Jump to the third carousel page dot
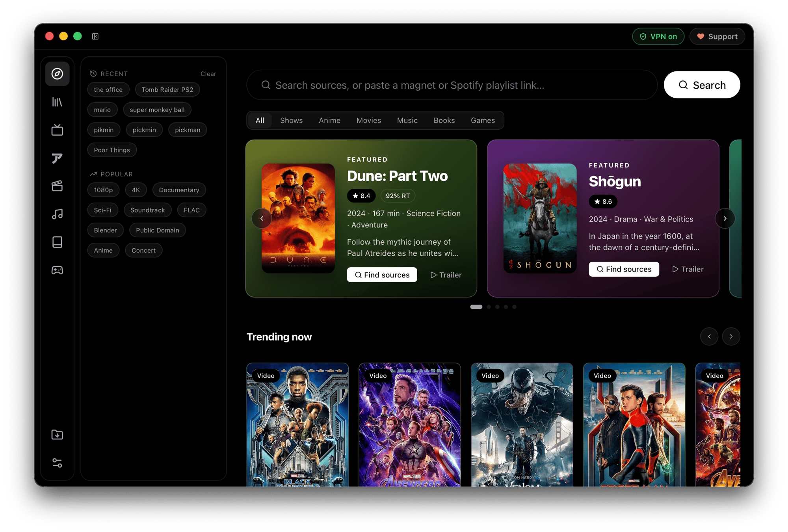 click(x=497, y=307)
